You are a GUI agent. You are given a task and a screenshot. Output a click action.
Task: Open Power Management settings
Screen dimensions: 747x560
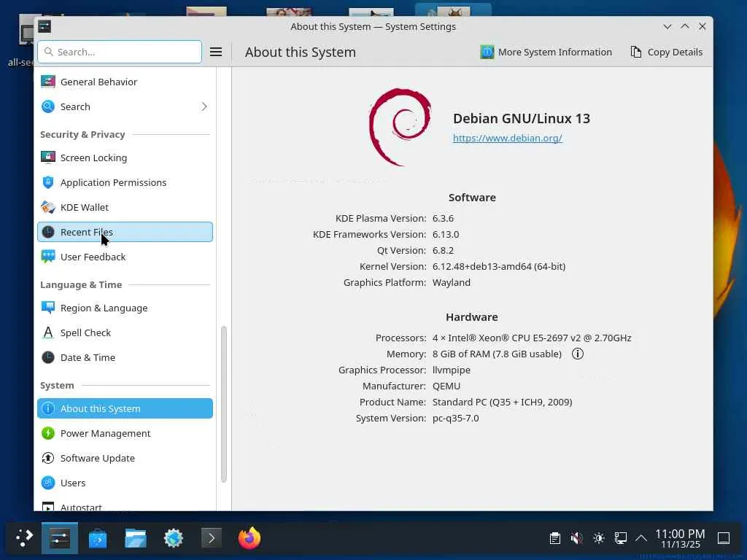[125, 433]
